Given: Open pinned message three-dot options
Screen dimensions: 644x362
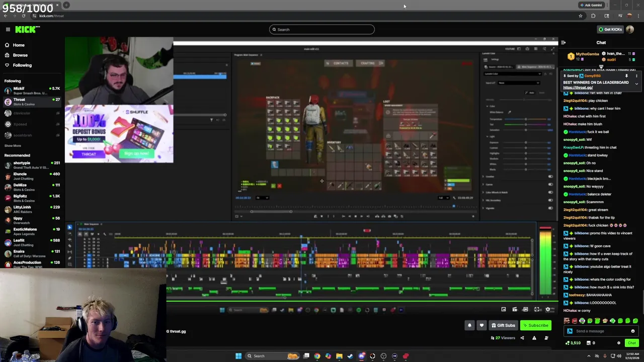Looking at the screenshot, I should pos(636,76).
